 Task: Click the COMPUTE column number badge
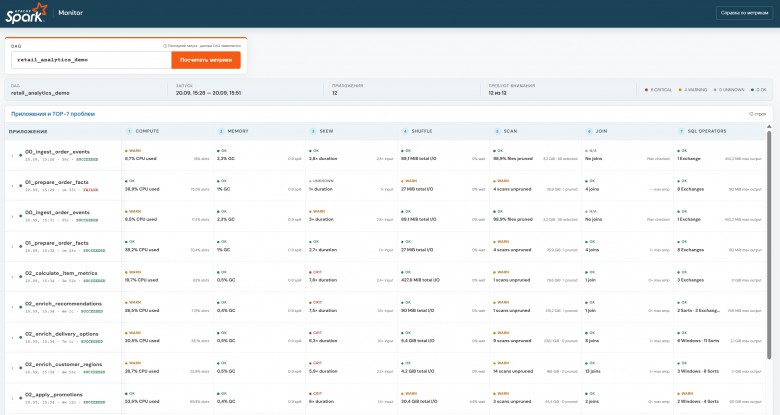click(129, 131)
